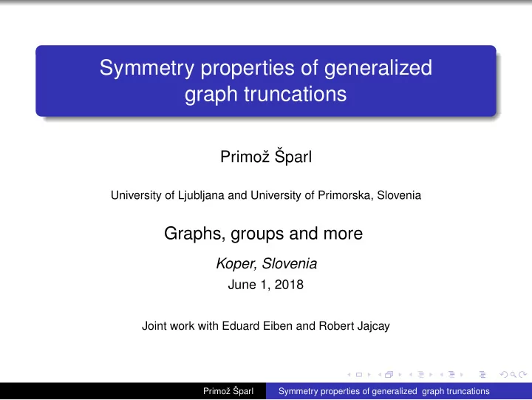Click the University of Ljubljana affiliation line

266,195
